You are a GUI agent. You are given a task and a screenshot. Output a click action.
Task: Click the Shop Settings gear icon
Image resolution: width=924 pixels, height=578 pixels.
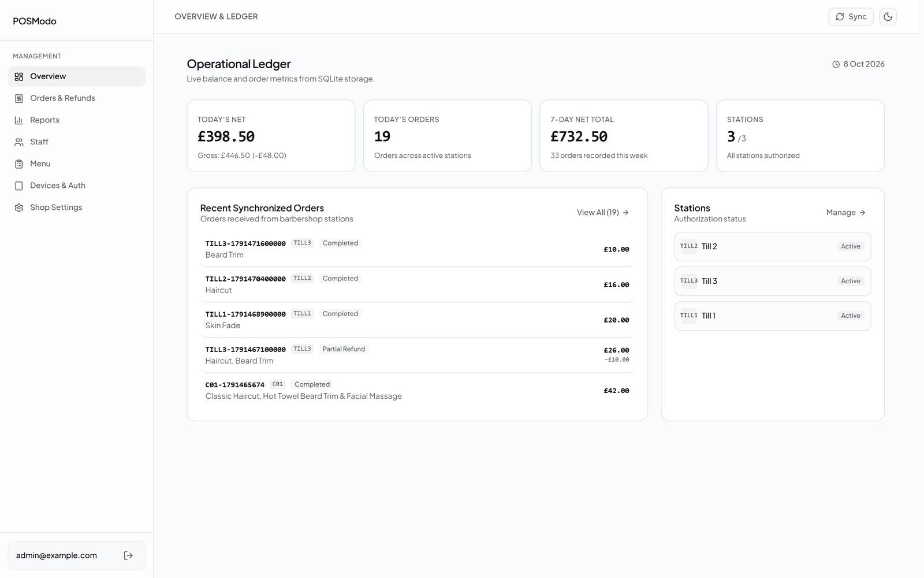point(19,208)
